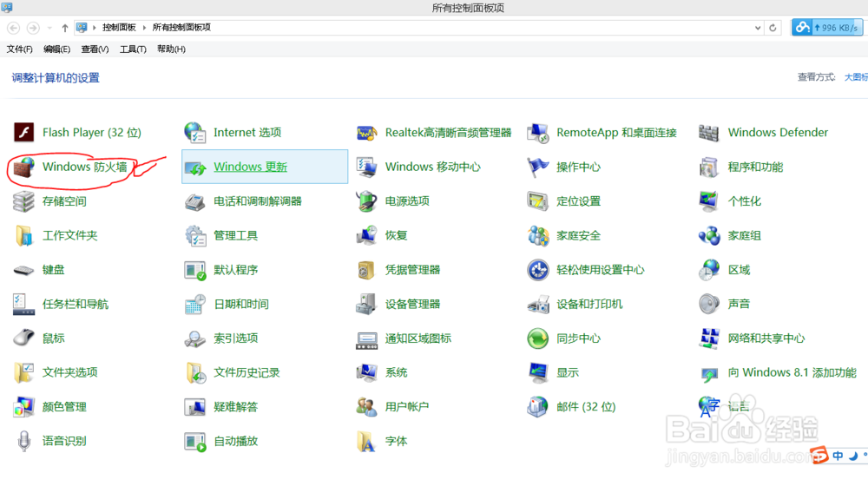
Task: Open the 默认程序 icon
Action: 194,270
